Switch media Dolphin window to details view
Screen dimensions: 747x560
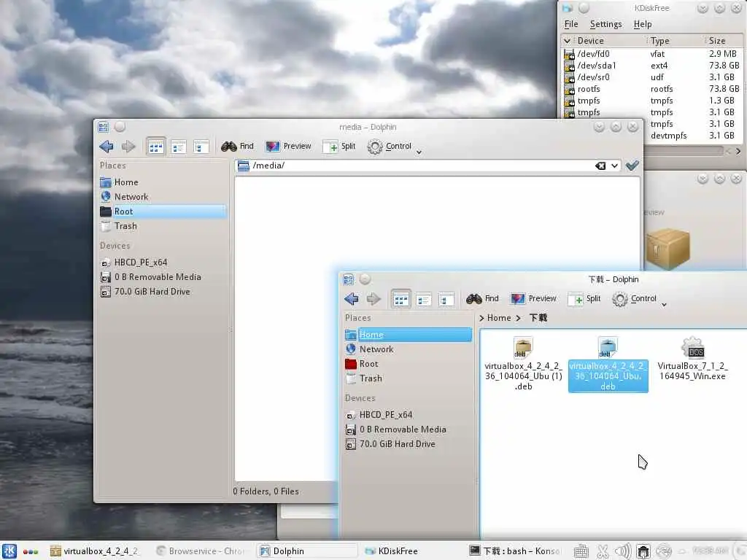coord(179,147)
